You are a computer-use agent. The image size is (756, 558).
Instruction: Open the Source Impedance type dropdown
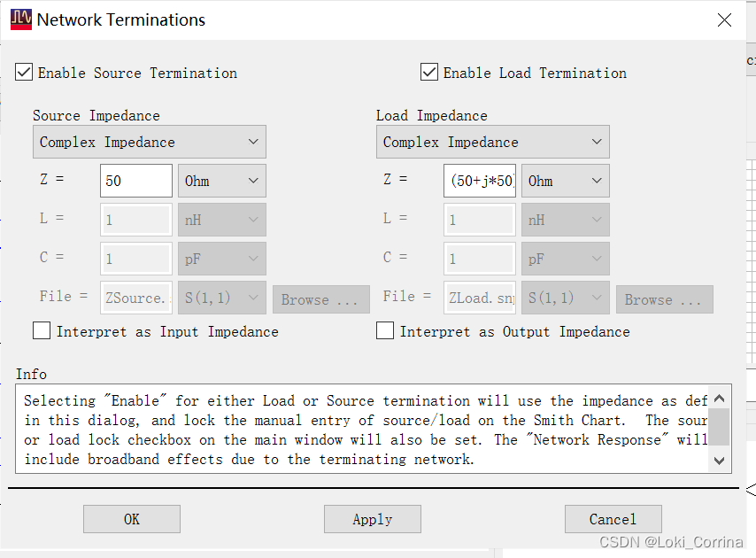pos(150,142)
